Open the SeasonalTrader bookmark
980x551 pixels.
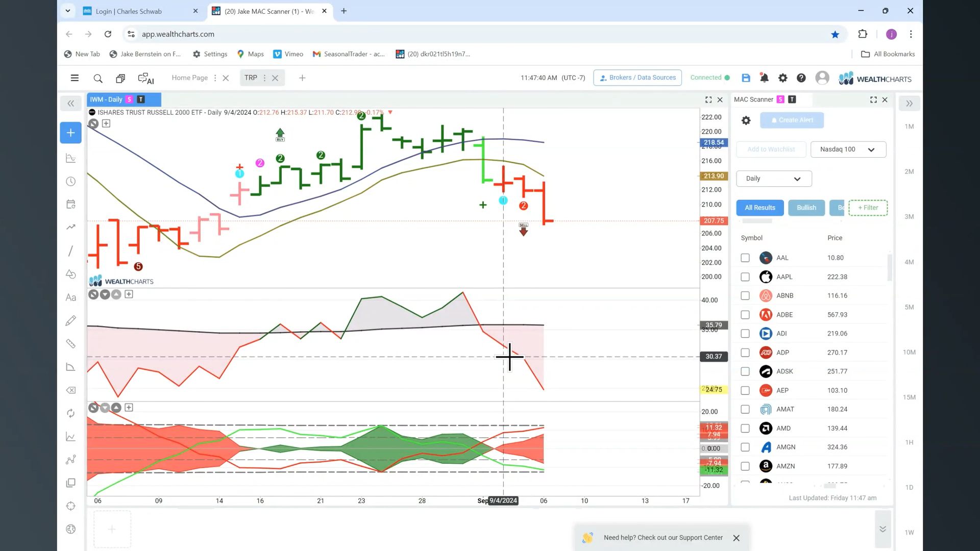coord(349,54)
